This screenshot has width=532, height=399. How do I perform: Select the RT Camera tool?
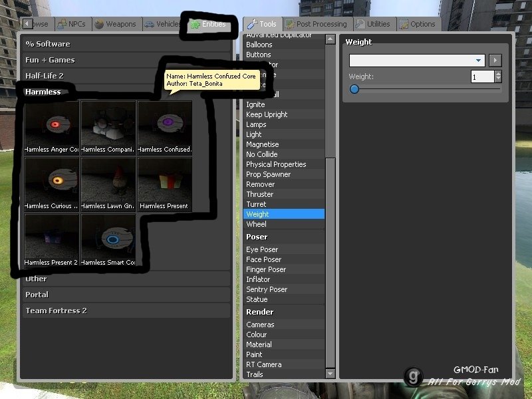coord(284,364)
